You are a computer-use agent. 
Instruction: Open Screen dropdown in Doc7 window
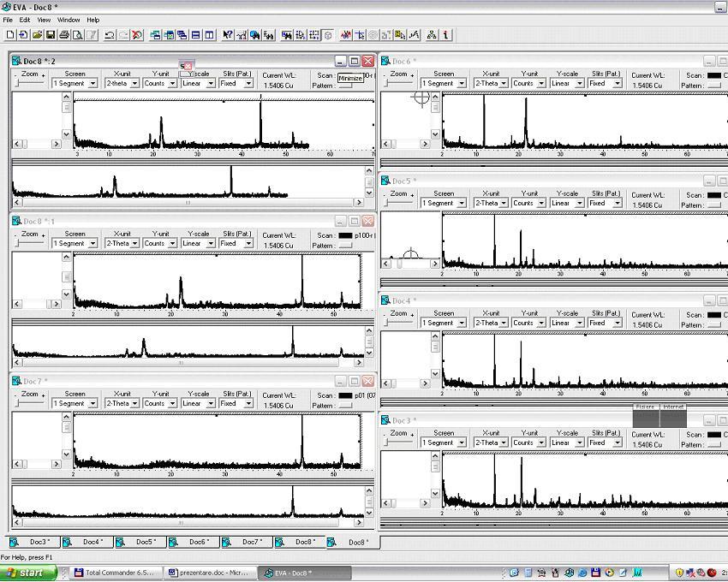pyautogui.click(x=75, y=404)
